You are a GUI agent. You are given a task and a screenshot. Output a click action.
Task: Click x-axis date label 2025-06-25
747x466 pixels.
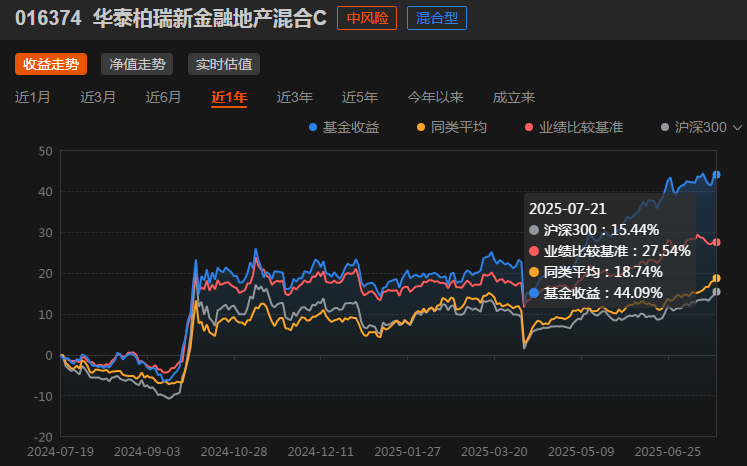coord(668,452)
